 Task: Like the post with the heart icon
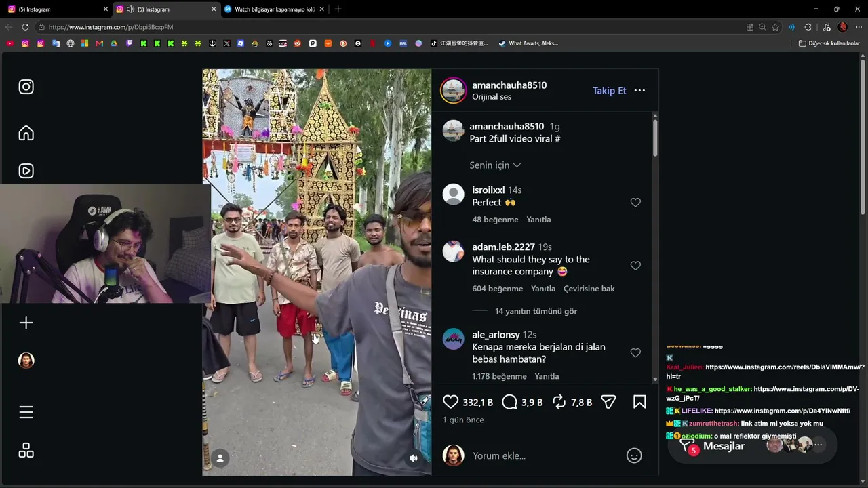(450, 402)
